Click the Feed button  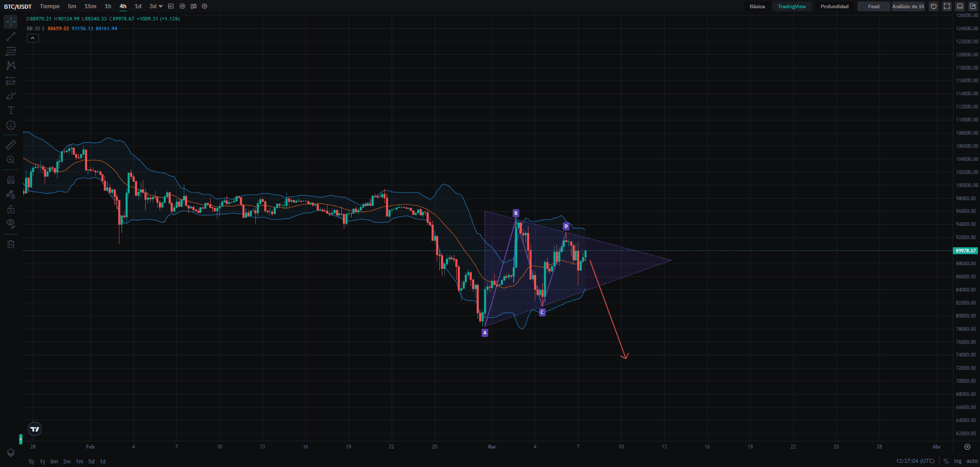pyautogui.click(x=873, y=6)
